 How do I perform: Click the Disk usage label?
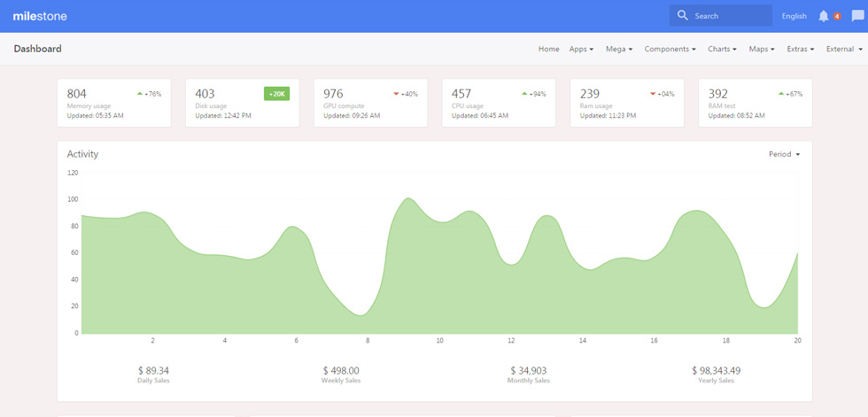pos(211,105)
